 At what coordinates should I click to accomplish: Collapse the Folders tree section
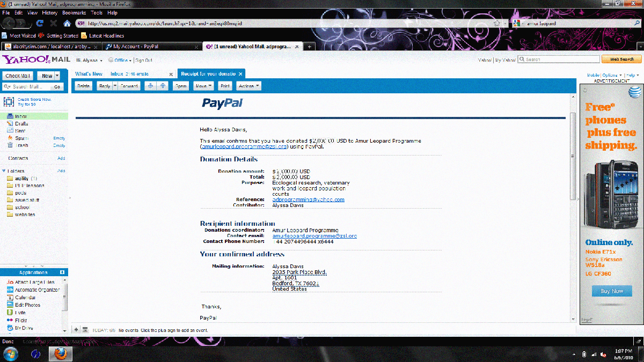(5, 171)
